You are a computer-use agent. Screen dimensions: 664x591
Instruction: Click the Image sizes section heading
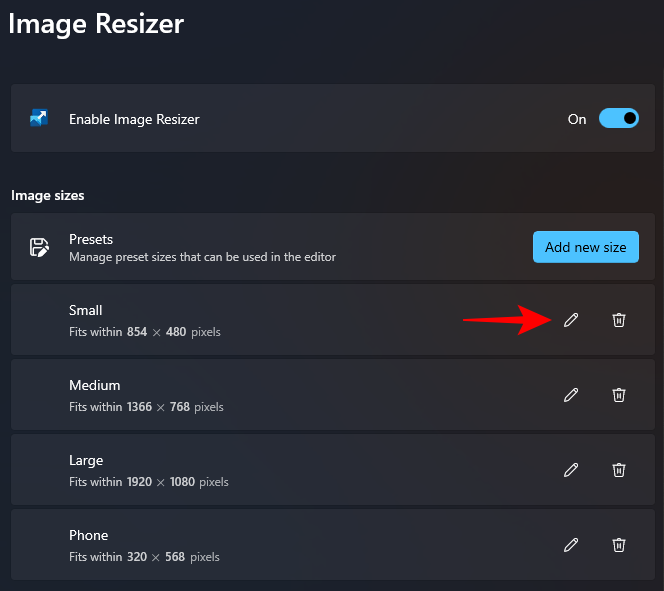[48, 195]
